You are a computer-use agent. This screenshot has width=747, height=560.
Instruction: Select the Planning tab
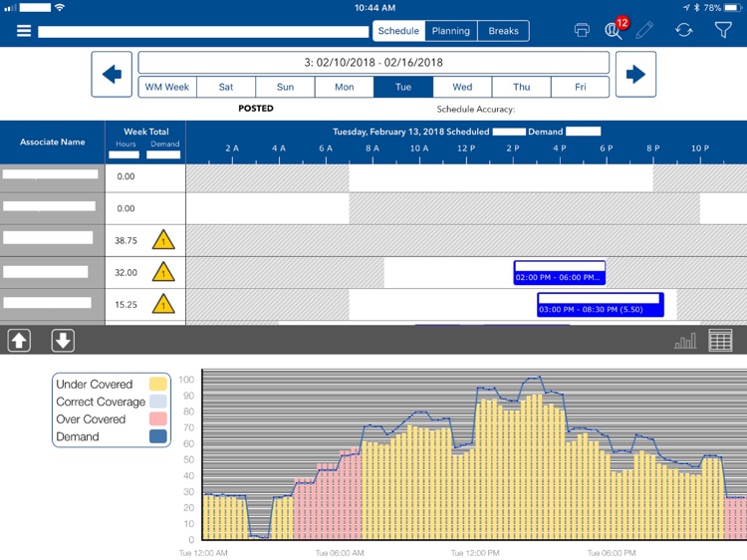[450, 31]
